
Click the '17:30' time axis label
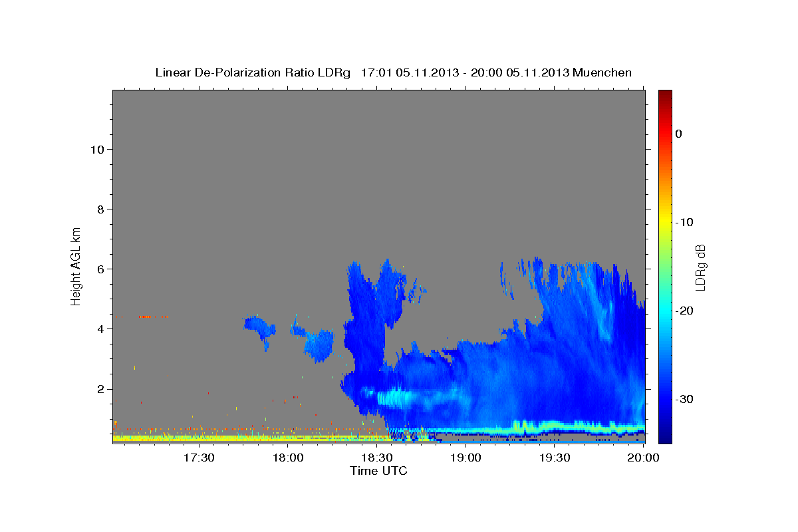(x=198, y=458)
